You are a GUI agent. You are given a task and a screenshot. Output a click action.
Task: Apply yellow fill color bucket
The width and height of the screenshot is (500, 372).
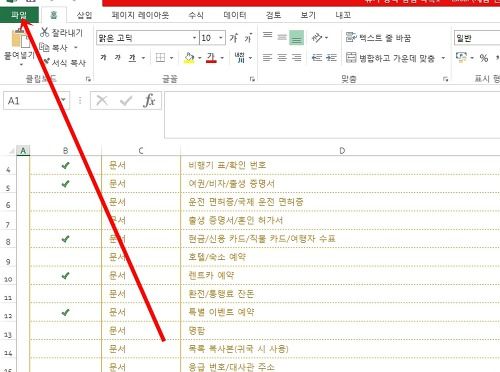189,58
